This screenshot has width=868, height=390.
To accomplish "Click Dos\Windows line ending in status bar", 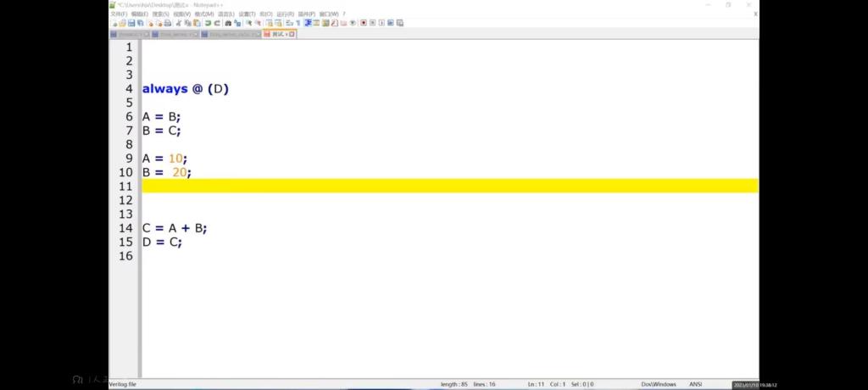I will click(x=659, y=384).
